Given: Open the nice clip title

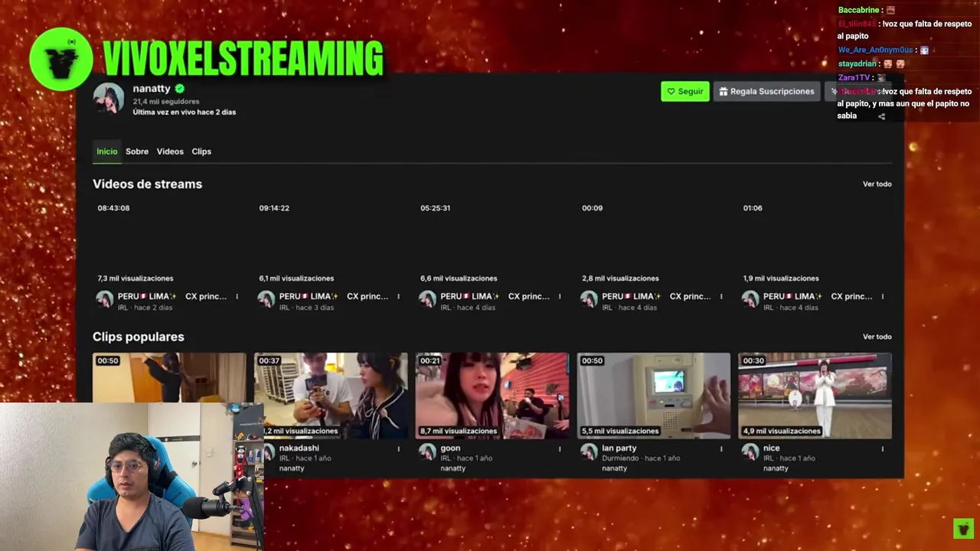Looking at the screenshot, I should click(771, 448).
